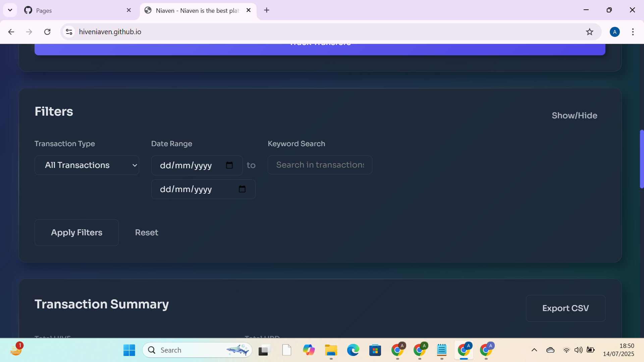Open the clock and date 18:50
The image size is (644, 362).
coord(619,350)
